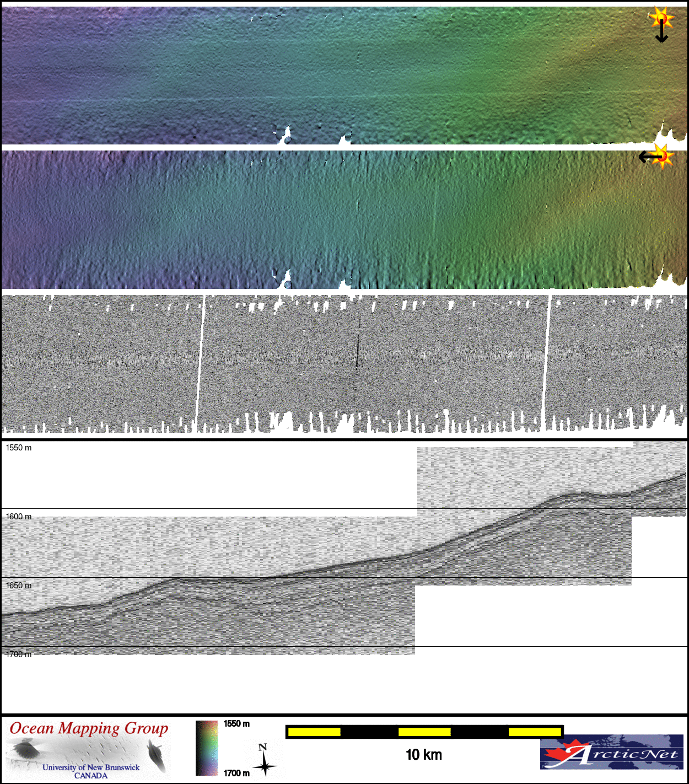Click the sun icon in the top bathymetry panel
689x784 pixels.
click(661, 18)
